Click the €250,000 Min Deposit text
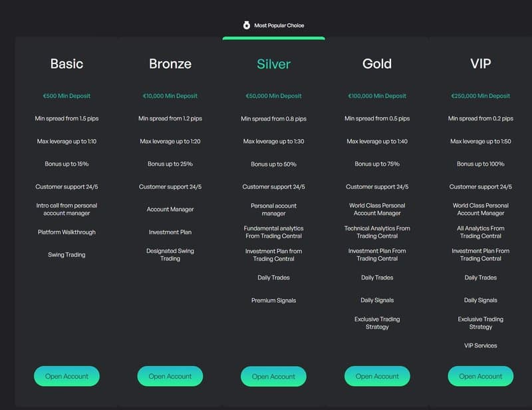532x410 pixels. (x=480, y=96)
